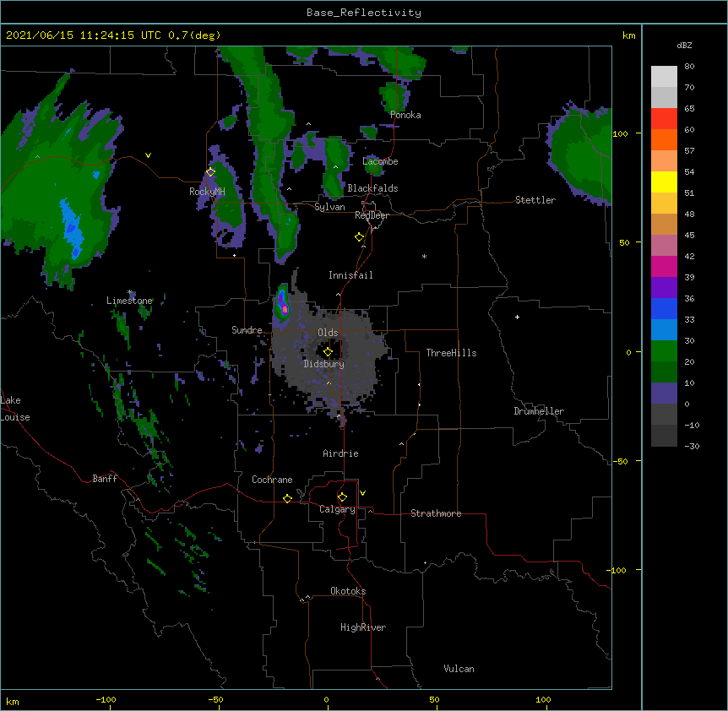Click the Base_Reflectivity title text
Image resolution: width=728 pixels, height=711 pixels.
tap(364, 13)
